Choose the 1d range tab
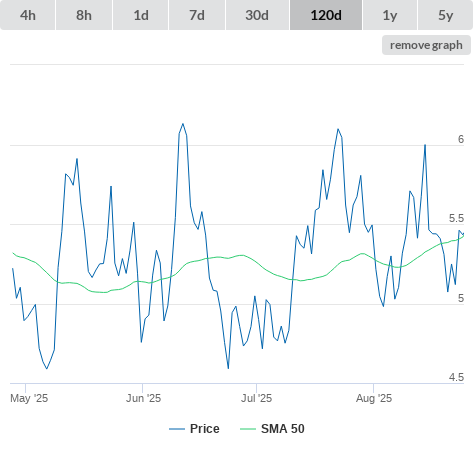Screen dimensions: 474x455 (x=141, y=15)
